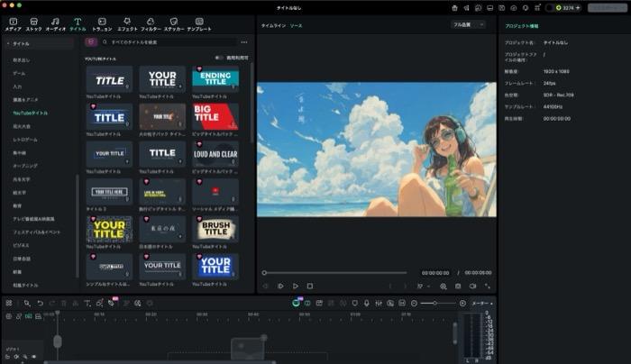Screen dimensions: 631x364
Task: Record voiceover with the microphone icon
Action: pos(366,303)
